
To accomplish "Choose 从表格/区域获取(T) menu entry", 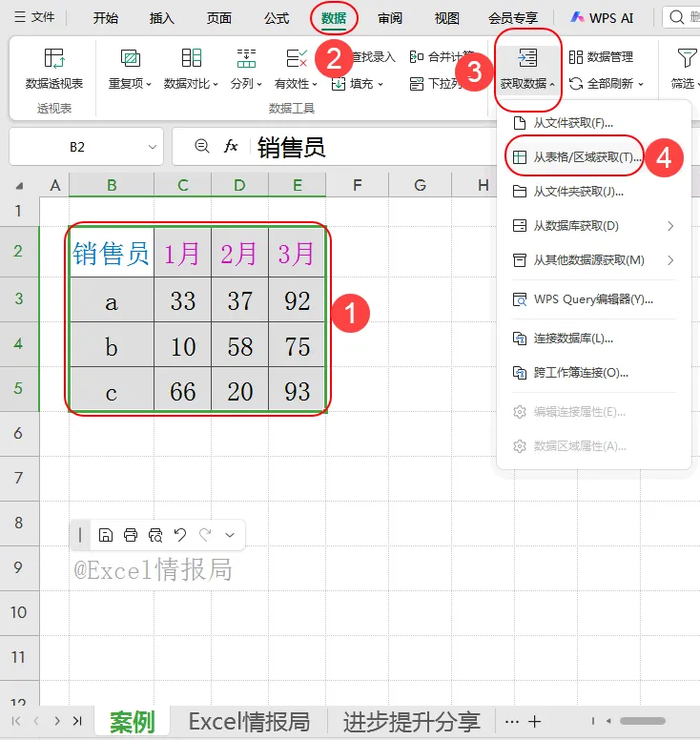I will (594, 157).
